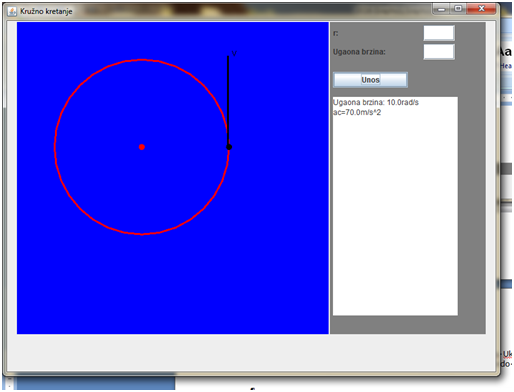Close the Kružno kretanje window

[x=481, y=9]
